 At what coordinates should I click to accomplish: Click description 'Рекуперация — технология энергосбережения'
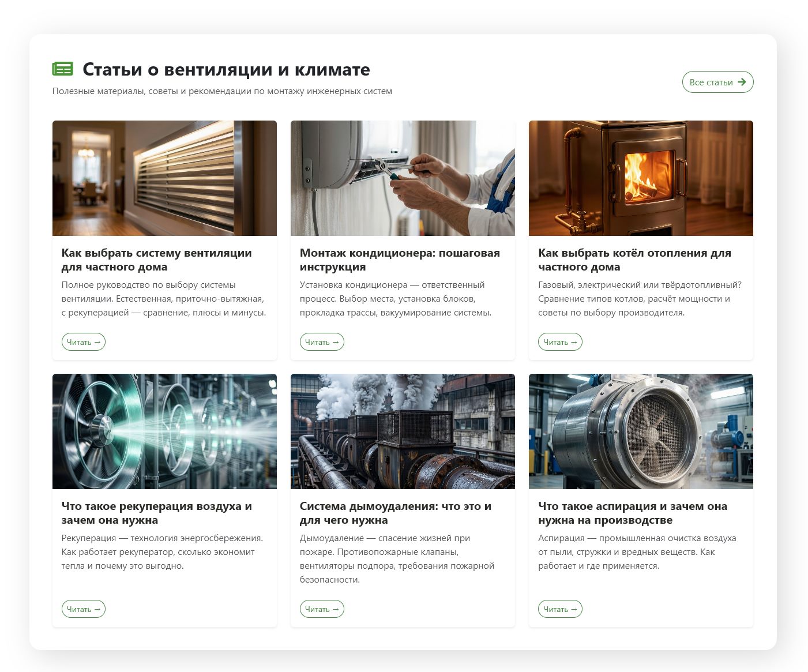pos(162,552)
